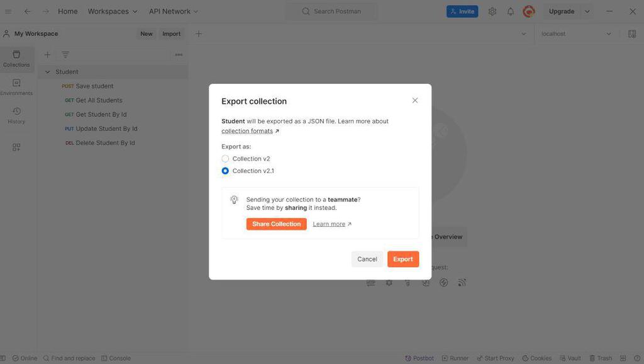Select the Collection v2.1 radio option

pos(225,171)
